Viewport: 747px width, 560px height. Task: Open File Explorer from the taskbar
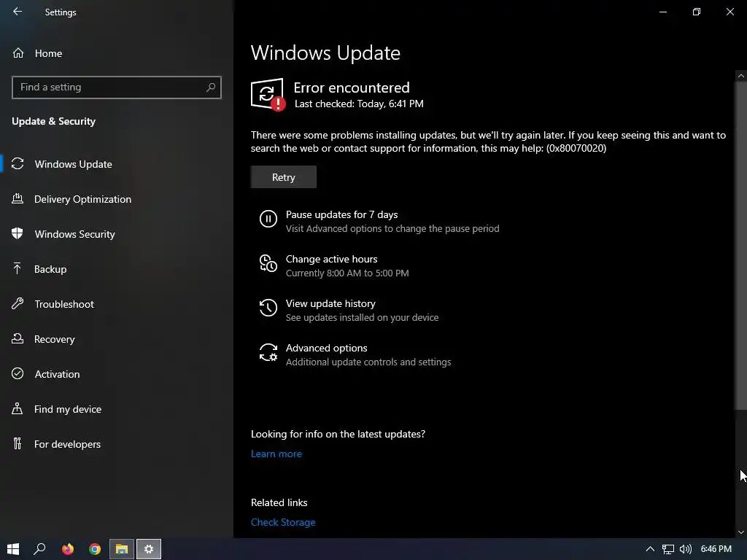point(122,549)
